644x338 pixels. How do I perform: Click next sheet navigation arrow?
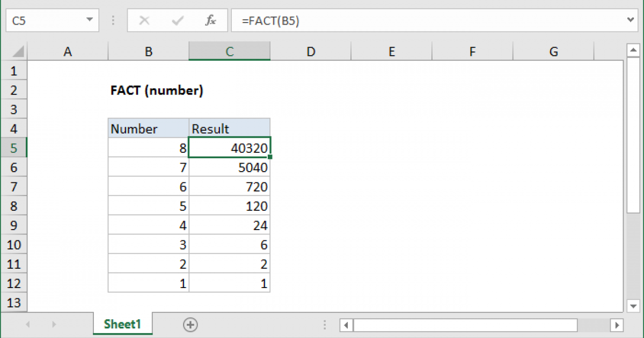pos(54,324)
